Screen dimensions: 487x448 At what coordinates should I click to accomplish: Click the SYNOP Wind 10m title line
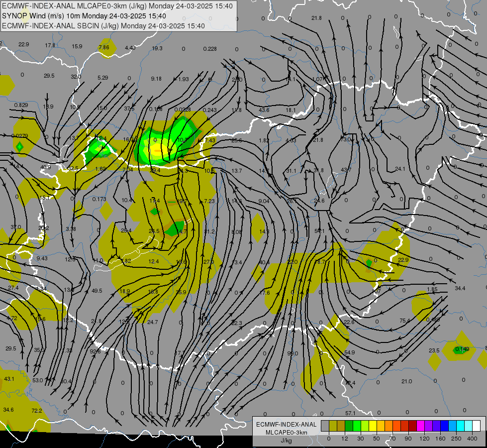84,16
